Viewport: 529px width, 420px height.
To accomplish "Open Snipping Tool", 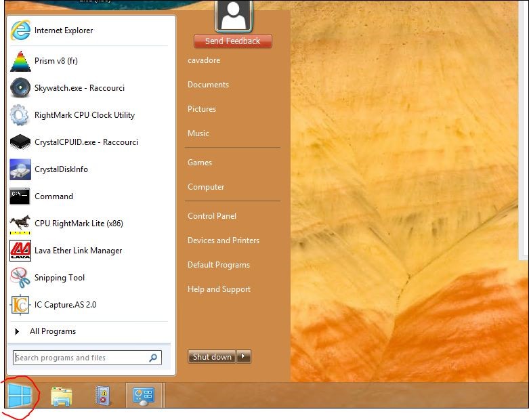I will pos(59,278).
